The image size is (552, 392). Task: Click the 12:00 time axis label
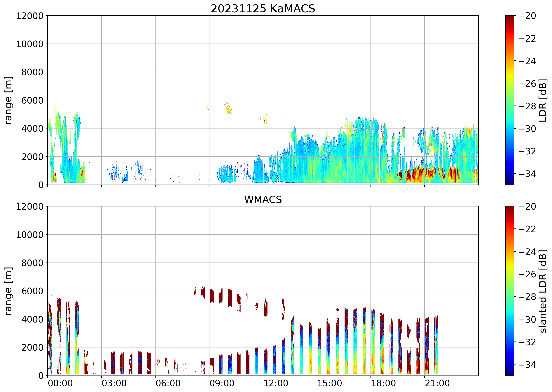click(x=276, y=383)
